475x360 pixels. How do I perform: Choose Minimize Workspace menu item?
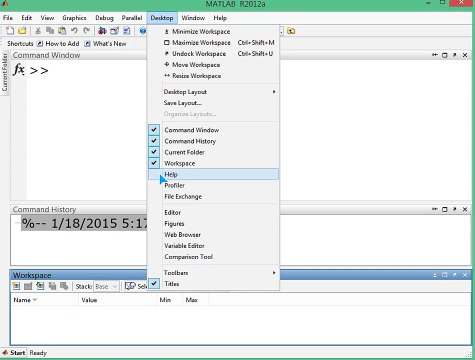click(x=213, y=32)
